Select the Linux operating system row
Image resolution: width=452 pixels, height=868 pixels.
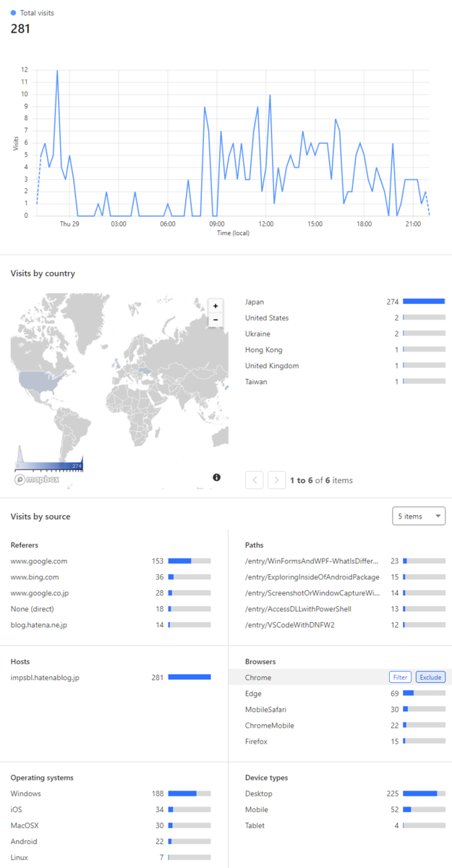111,858
